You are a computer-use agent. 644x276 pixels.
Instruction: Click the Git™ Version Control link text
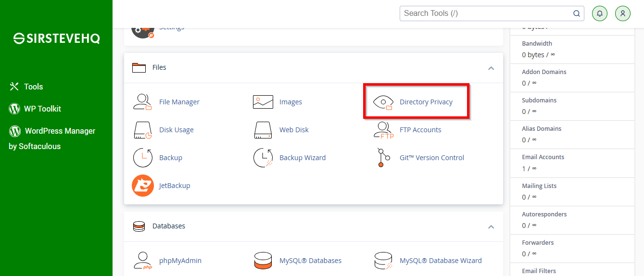click(x=432, y=158)
